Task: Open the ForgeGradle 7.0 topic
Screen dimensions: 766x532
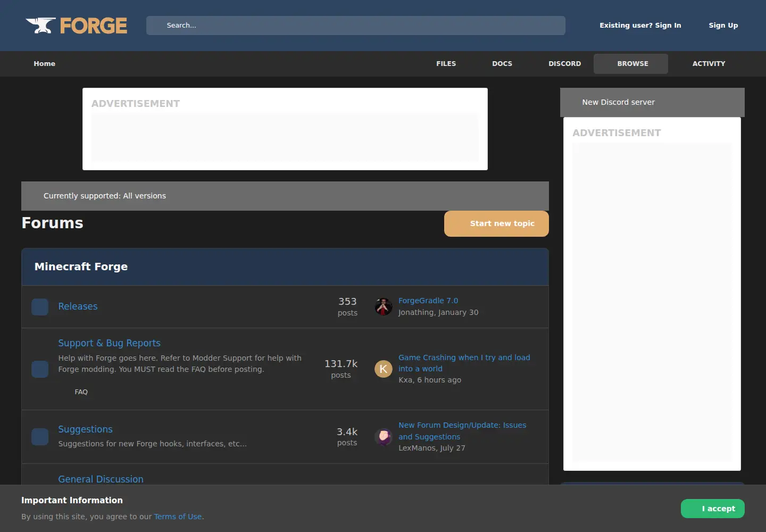Action: pos(428,301)
